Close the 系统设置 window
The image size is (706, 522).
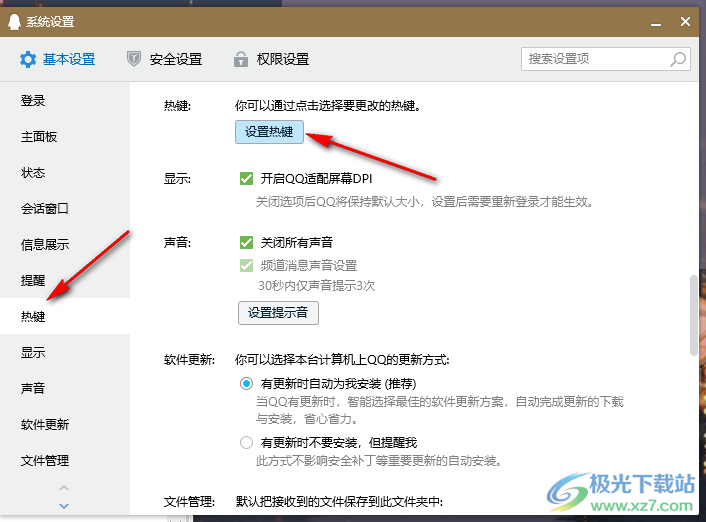(685, 21)
